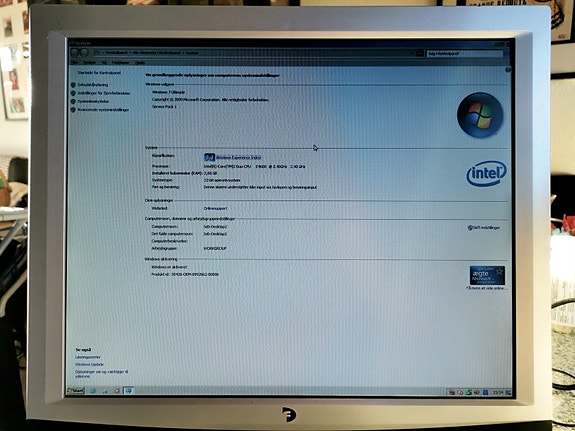The height and width of the screenshot is (431, 575).
Task: Click the volume icon in system tray
Action: coord(476,392)
